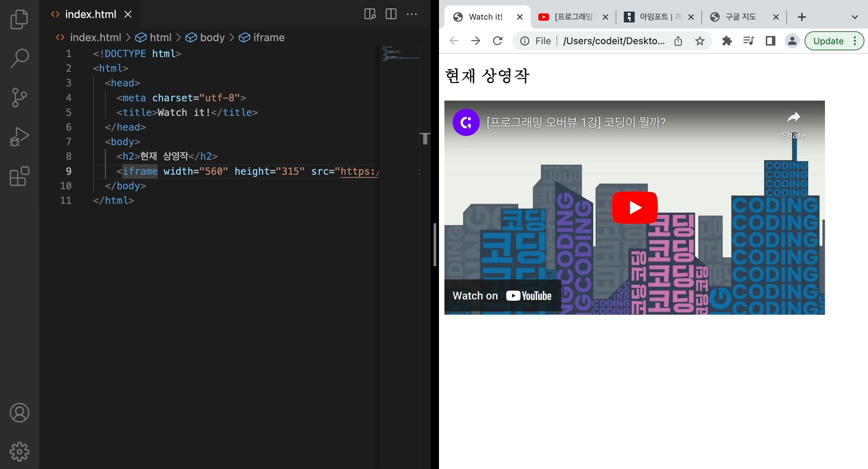The image size is (868, 469).
Task: Open the Explorer view in VS Code
Action: tap(19, 19)
